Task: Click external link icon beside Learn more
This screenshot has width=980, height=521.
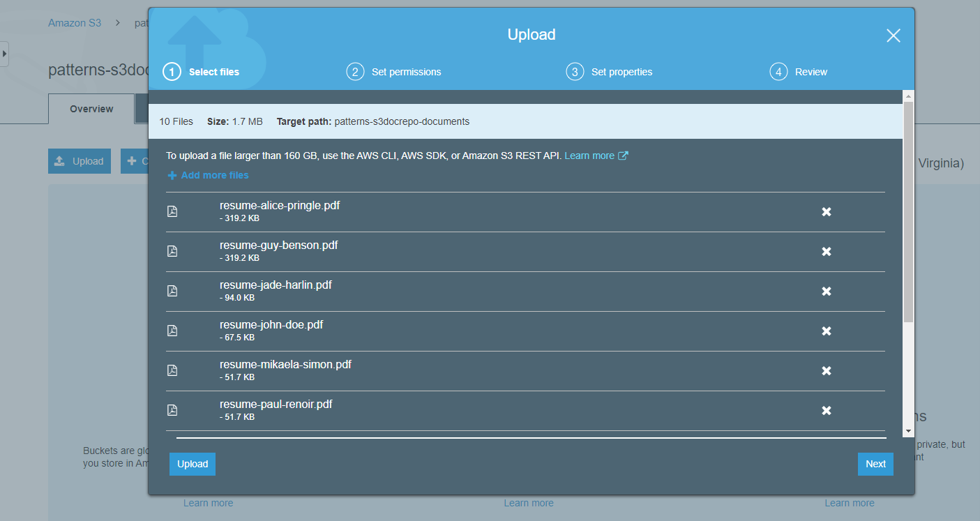Action: click(624, 156)
